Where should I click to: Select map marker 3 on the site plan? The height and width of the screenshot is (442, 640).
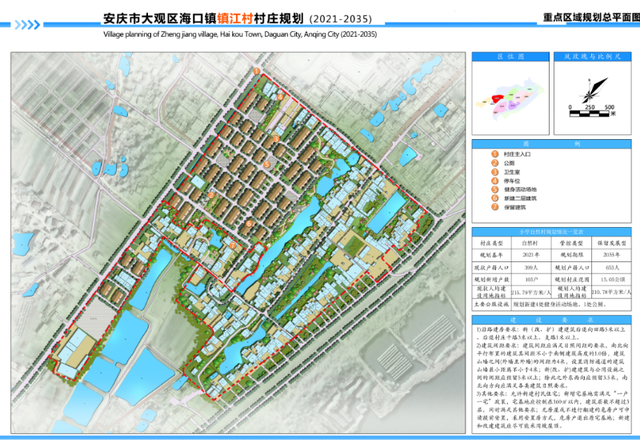[x=276, y=139]
